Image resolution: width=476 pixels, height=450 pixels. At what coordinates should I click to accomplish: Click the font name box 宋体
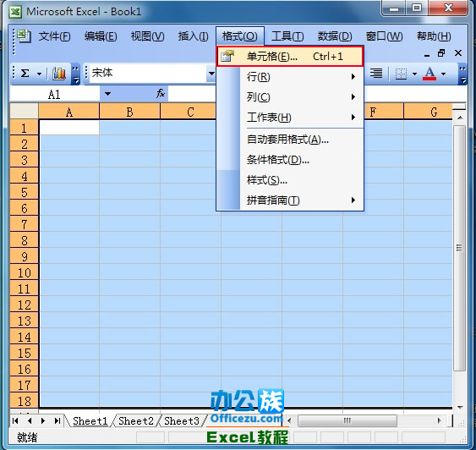pyautogui.click(x=148, y=74)
